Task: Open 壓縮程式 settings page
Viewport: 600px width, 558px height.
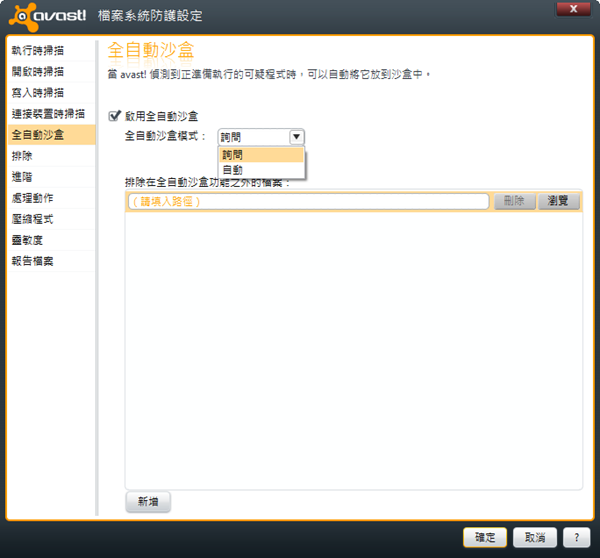Action: 51,219
